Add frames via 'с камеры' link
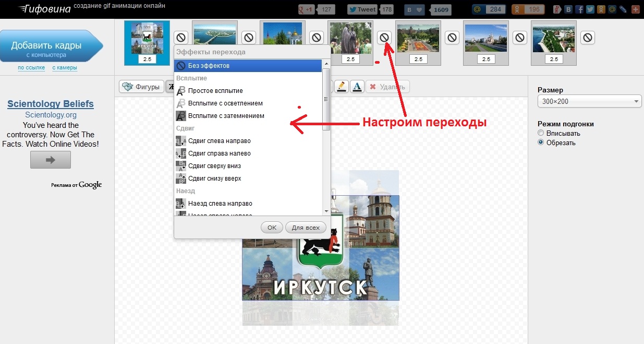 65,68
